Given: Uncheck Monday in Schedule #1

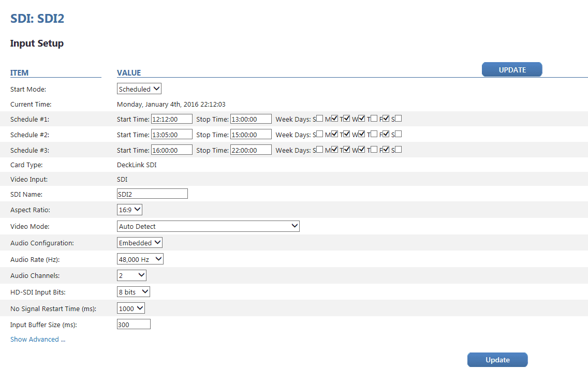Looking at the screenshot, I should click(334, 119).
